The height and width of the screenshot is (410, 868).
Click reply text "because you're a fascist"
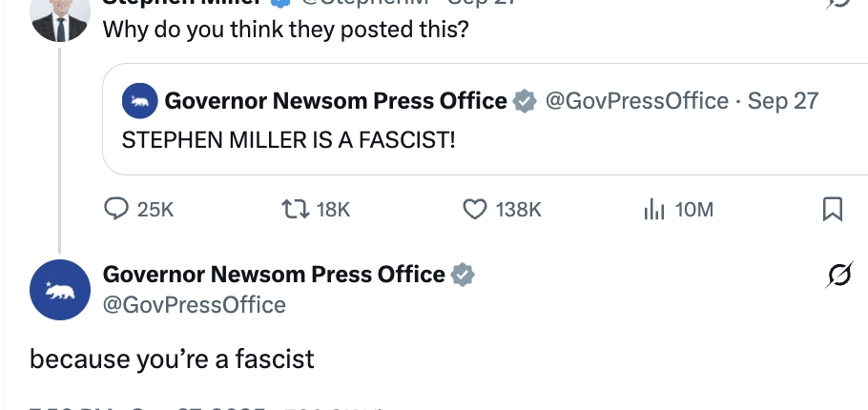[172, 359]
